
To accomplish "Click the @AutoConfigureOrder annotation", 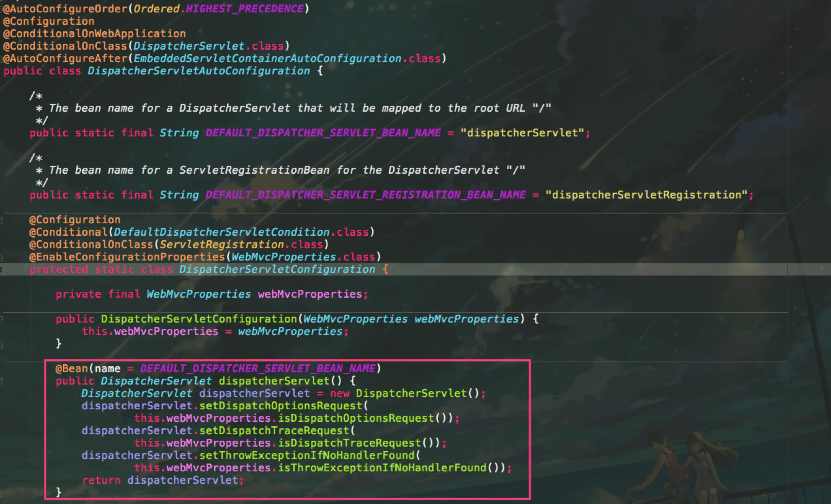I will coord(65,9).
